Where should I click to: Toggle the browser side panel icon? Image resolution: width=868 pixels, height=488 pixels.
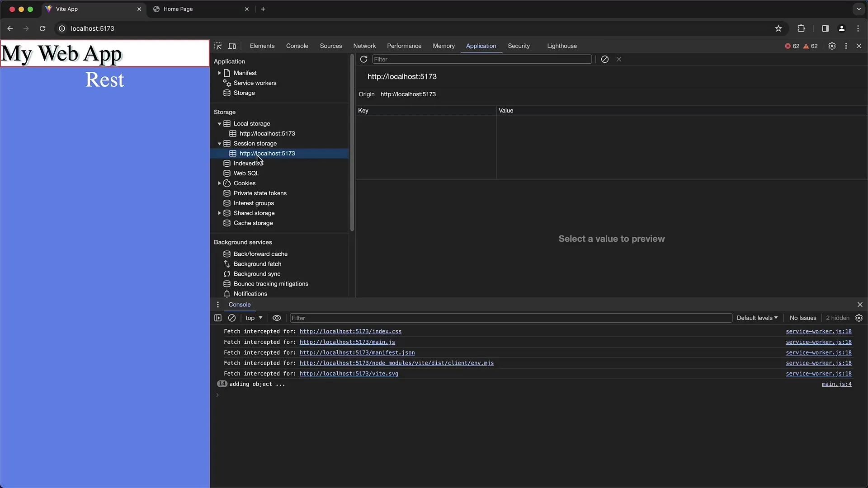[x=825, y=28]
